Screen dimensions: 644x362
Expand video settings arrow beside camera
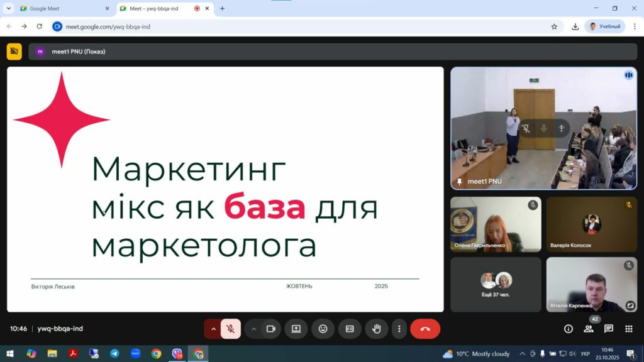pos(254,329)
